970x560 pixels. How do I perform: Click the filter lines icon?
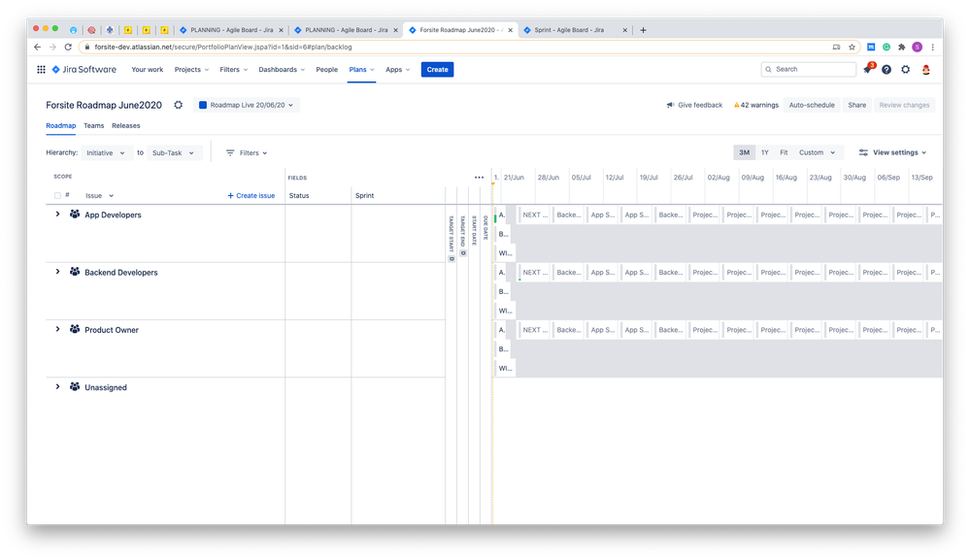[x=230, y=152]
